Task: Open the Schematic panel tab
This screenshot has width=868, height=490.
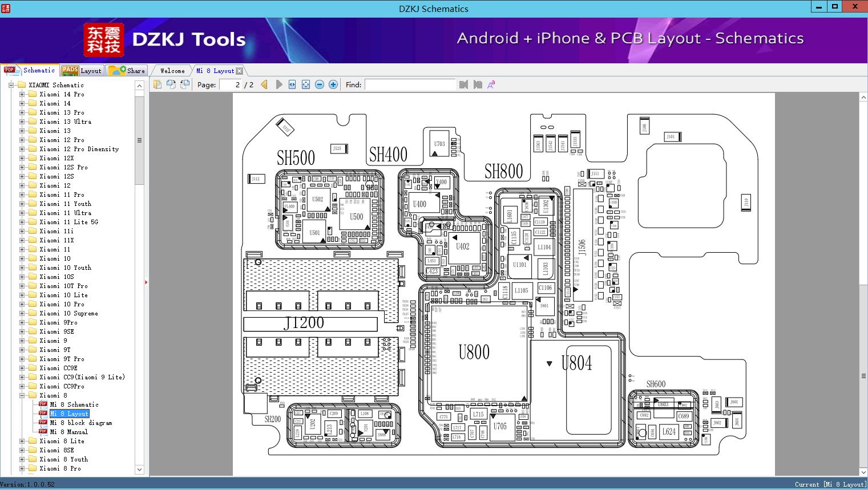Action: pos(30,70)
